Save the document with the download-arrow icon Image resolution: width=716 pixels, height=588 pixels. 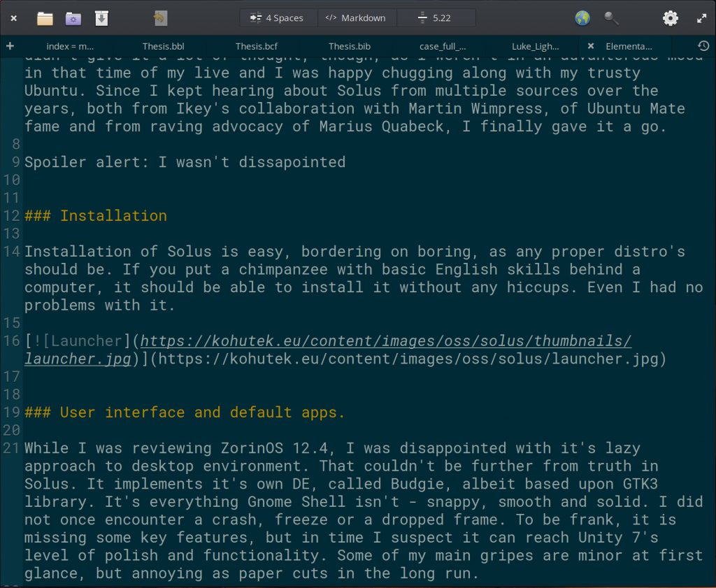point(101,18)
